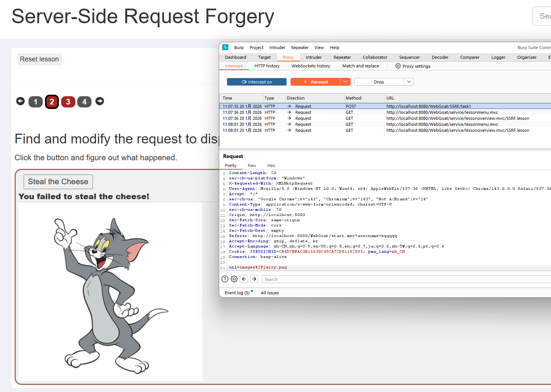Click the Burp Suite lightning logo icon
551x392 pixels.
tap(225, 47)
